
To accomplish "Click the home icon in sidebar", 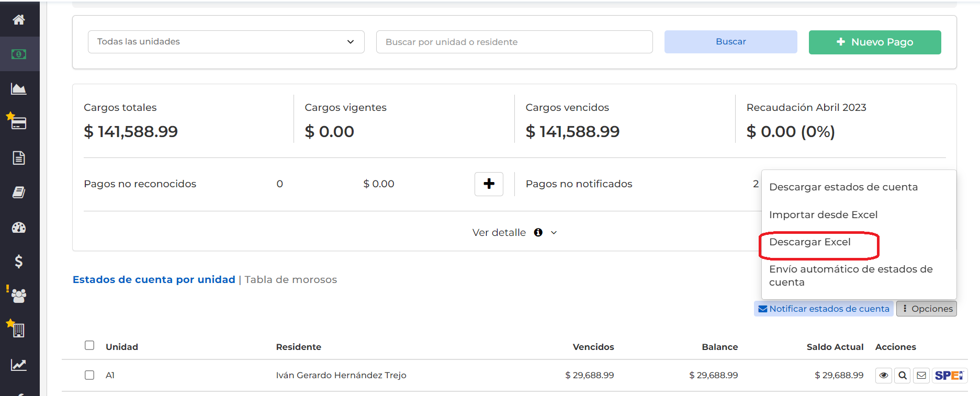I will click(19, 20).
